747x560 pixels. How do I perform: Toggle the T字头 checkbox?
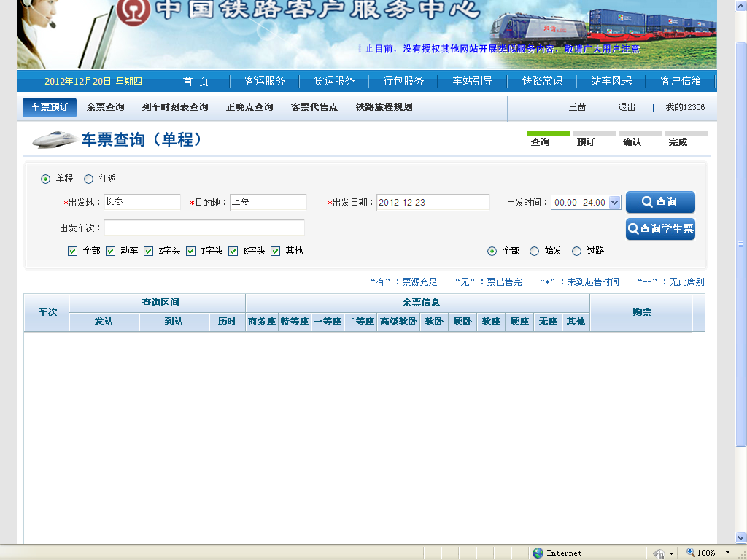pyautogui.click(x=190, y=251)
